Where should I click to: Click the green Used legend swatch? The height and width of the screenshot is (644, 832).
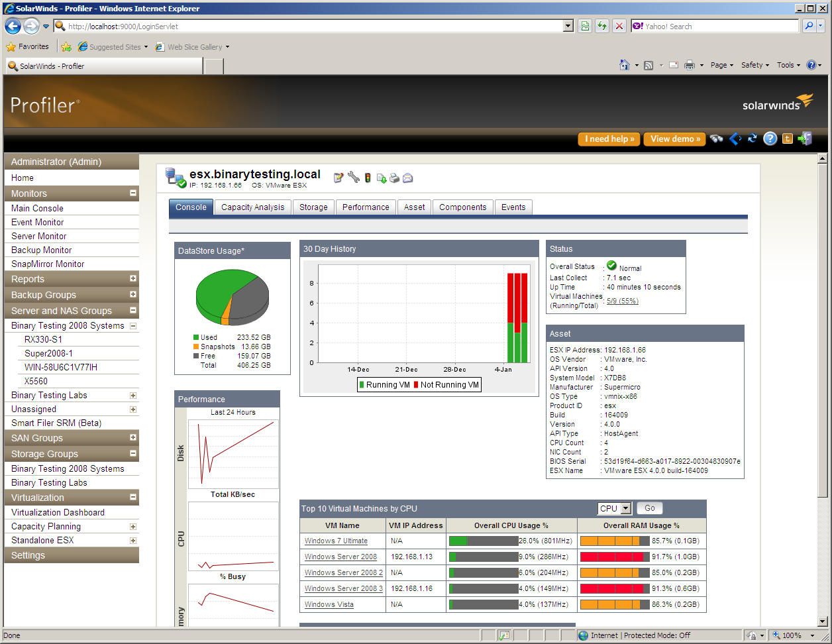pyautogui.click(x=196, y=337)
